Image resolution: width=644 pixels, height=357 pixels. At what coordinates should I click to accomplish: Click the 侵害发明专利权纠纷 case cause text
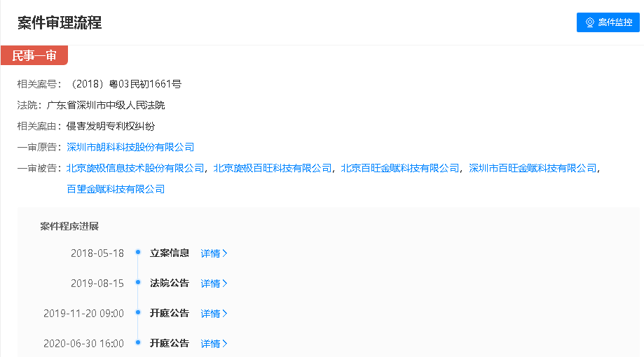pyautogui.click(x=111, y=126)
